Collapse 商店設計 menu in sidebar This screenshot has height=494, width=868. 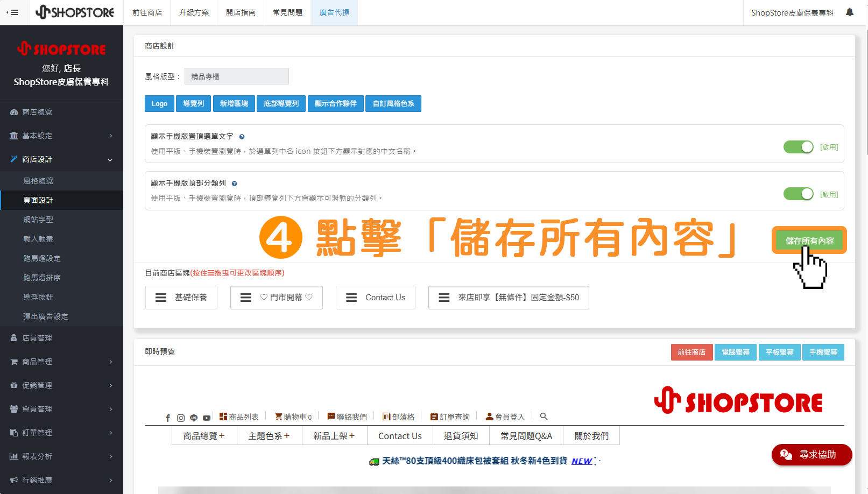(x=61, y=159)
